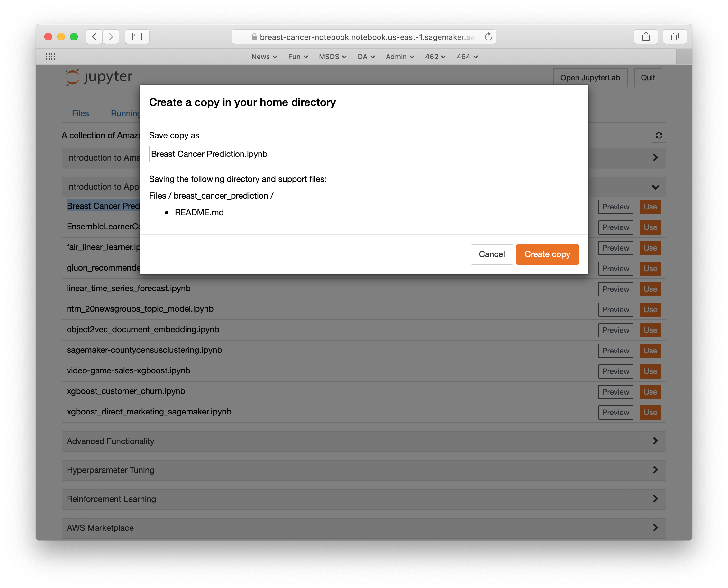This screenshot has width=728, height=588.
Task: Click the Safari address bar
Action: 364,37
